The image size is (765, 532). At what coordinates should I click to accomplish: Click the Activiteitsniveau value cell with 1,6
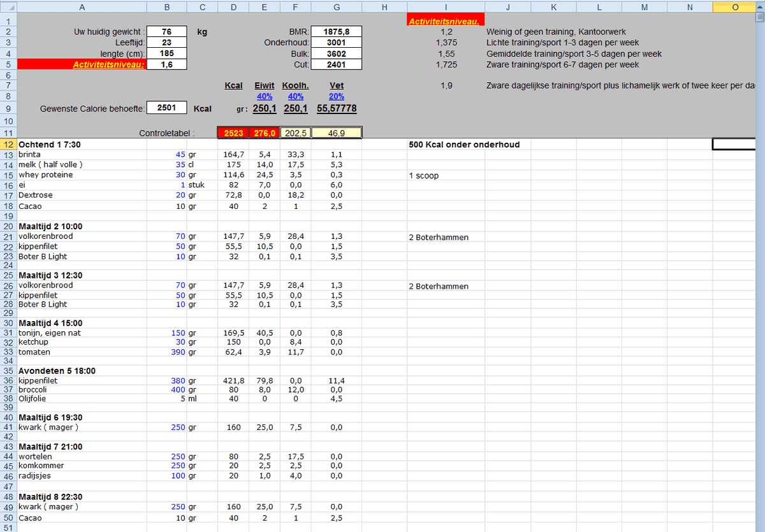[166, 64]
